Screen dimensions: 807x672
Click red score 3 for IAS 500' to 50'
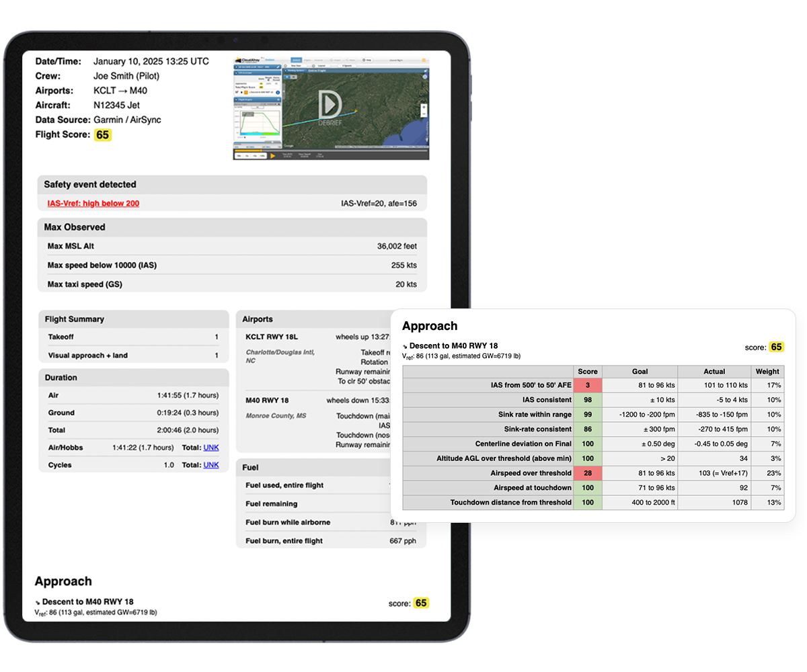point(587,385)
